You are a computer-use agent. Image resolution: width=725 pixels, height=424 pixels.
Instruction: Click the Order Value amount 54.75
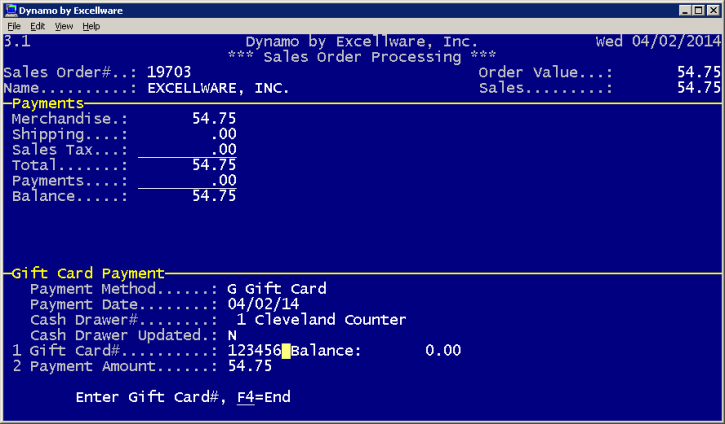699,72
